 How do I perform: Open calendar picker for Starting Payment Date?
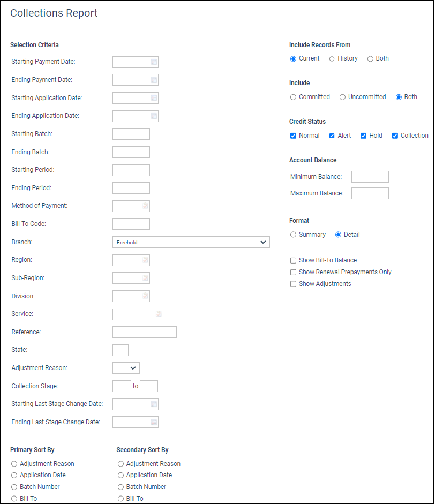(154, 62)
